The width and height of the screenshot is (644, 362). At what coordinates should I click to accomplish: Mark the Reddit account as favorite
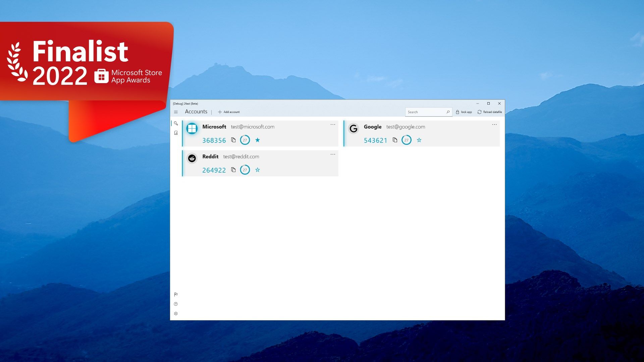tap(258, 170)
